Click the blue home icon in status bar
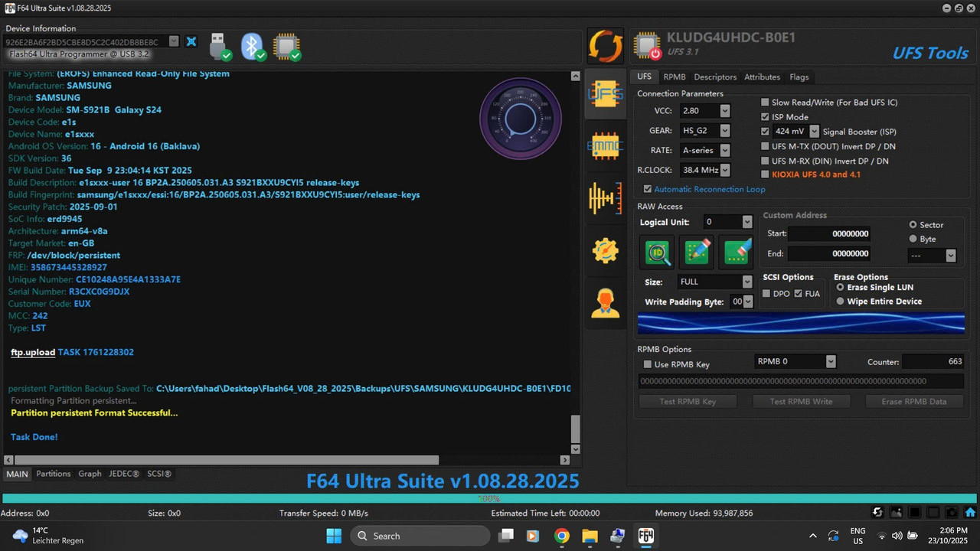The width and height of the screenshot is (980, 551). pyautogui.click(x=970, y=513)
